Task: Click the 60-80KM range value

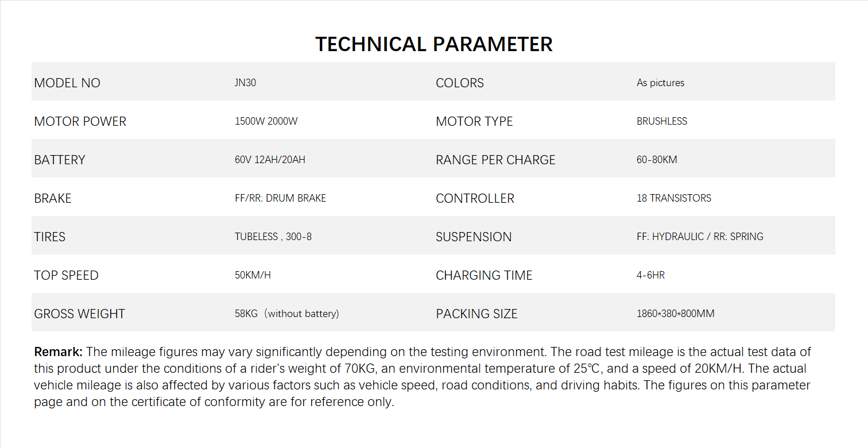Action: (657, 160)
